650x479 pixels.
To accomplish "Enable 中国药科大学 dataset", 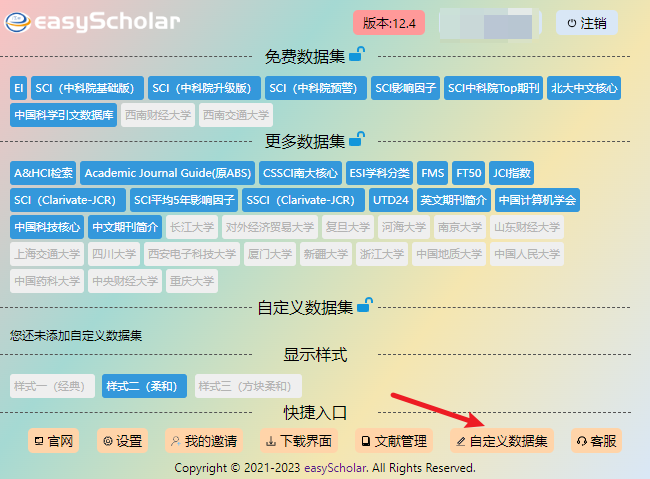I will 47,281.
